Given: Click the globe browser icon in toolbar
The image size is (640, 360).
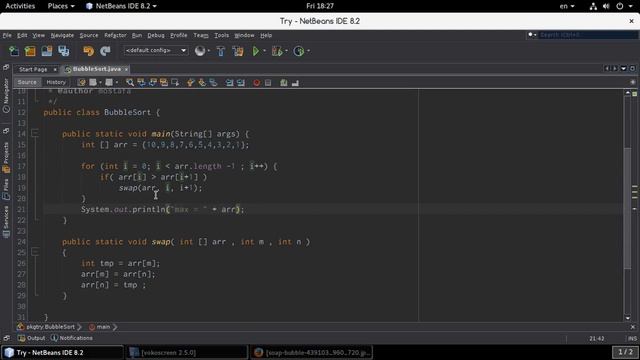Looking at the screenshot, I should click(200, 51).
